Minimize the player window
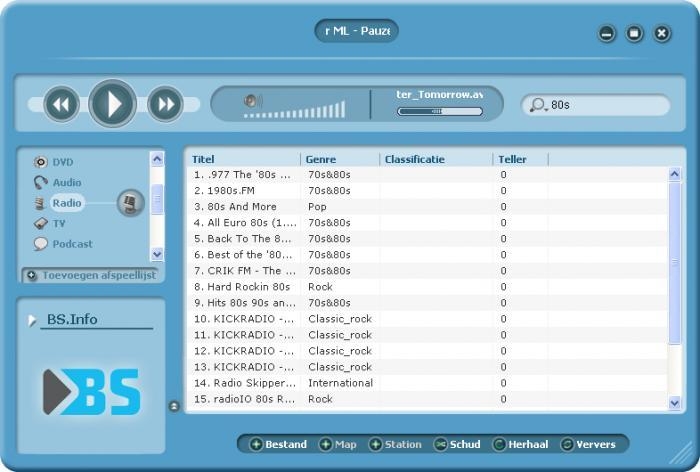 pos(607,33)
